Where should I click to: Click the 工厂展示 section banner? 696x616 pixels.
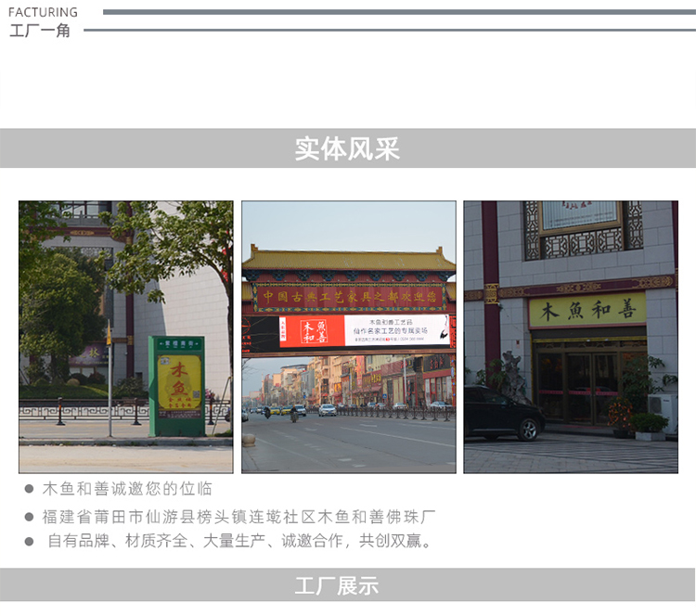348,585
